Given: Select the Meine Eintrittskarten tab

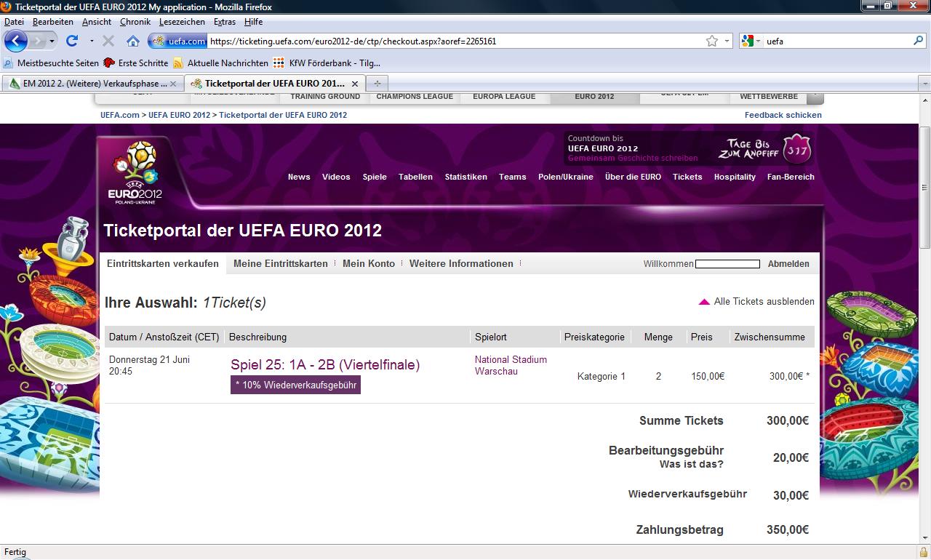Looking at the screenshot, I should [x=281, y=264].
